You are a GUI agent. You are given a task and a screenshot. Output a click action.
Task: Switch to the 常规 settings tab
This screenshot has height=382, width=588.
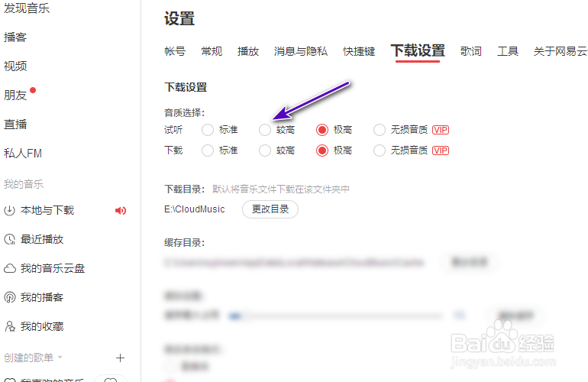(212, 51)
